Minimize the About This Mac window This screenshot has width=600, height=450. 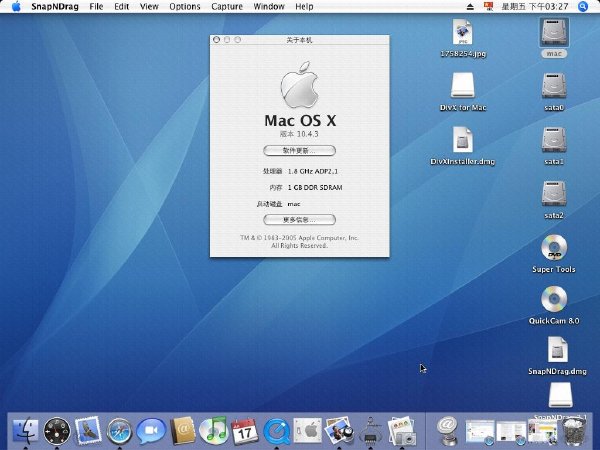click(x=227, y=40)
